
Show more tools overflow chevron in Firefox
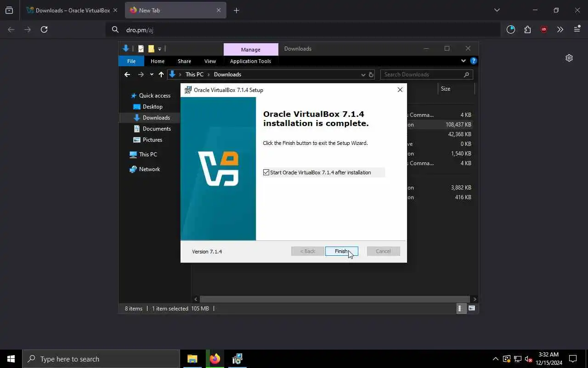click(560, 29)
